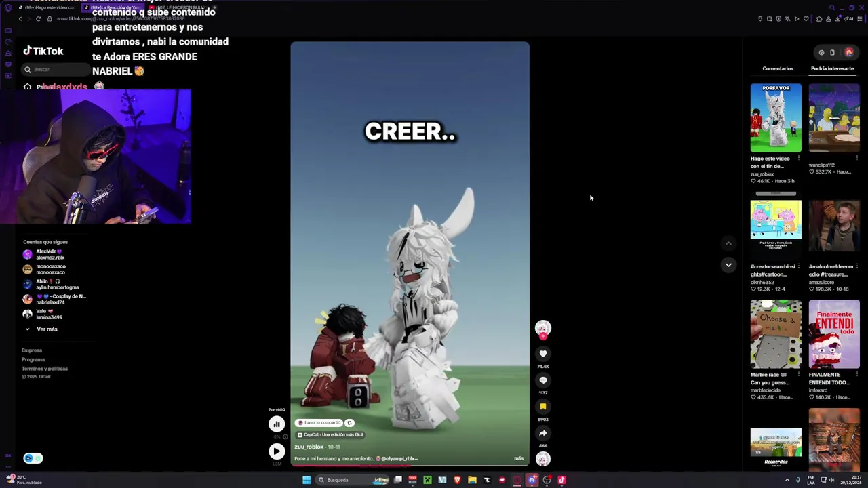The width and height of the screenshot is (868, 488).
Task: Click the browser extensions cube icon
Action: [819, 19]
